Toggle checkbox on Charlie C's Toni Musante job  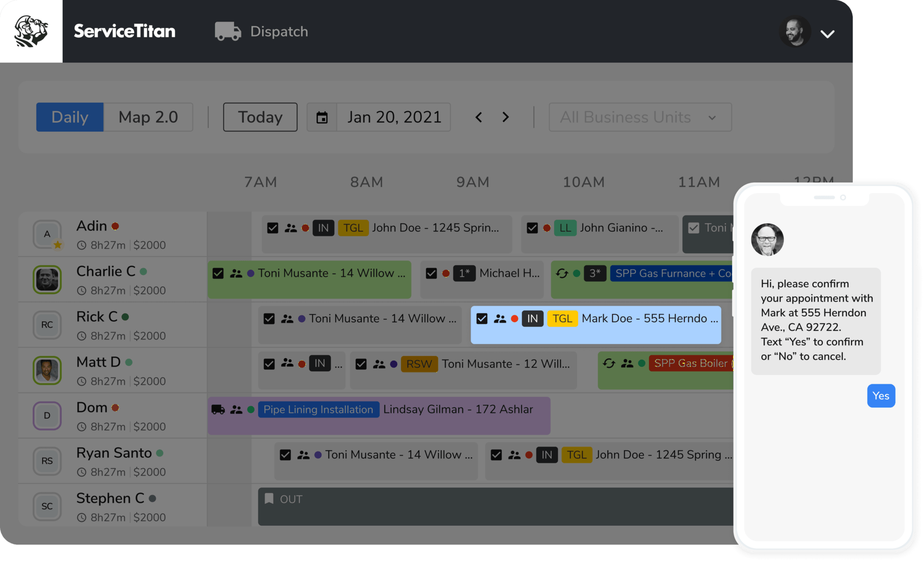click(218, 273)
